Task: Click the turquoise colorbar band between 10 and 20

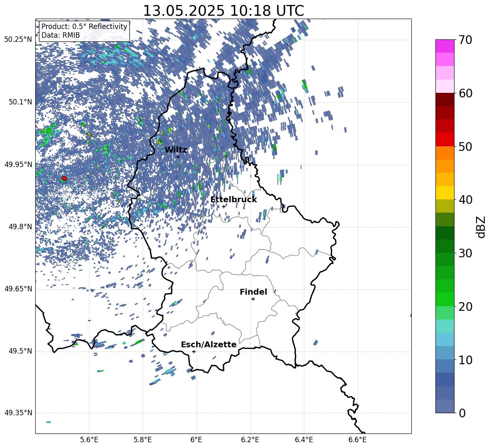Action: tap(445, 326)
